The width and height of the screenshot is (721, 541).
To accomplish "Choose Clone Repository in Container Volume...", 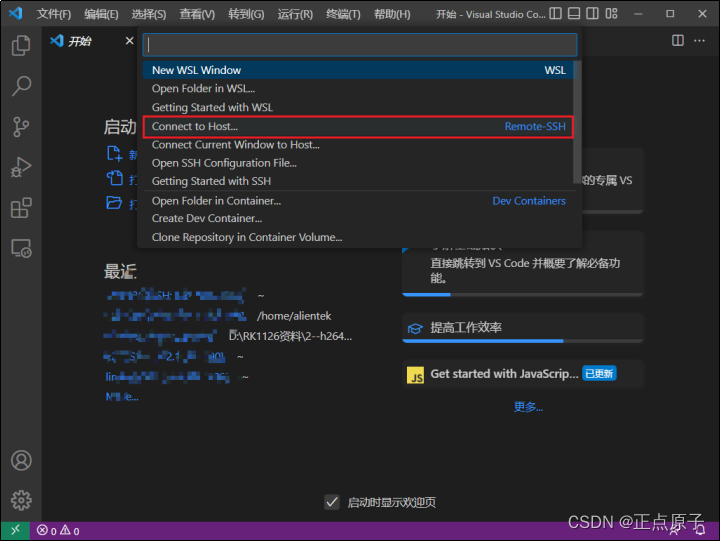I will click(x=358, y=237).
